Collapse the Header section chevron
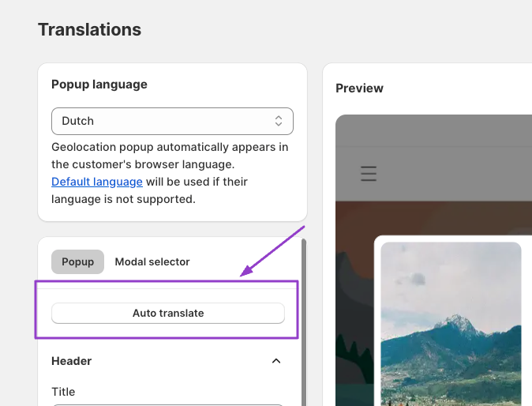Screen dimensions: 532x406 pos(276,361)
